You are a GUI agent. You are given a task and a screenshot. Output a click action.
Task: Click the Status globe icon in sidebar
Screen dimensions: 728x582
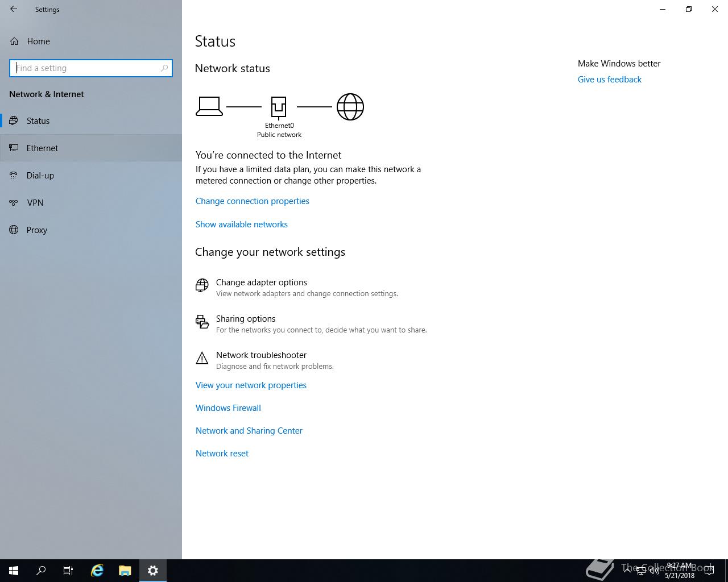tap(14, 120)
